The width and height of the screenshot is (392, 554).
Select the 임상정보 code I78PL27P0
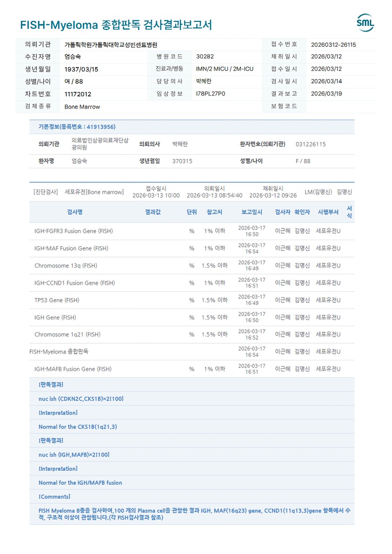click(x=211, y=94)
